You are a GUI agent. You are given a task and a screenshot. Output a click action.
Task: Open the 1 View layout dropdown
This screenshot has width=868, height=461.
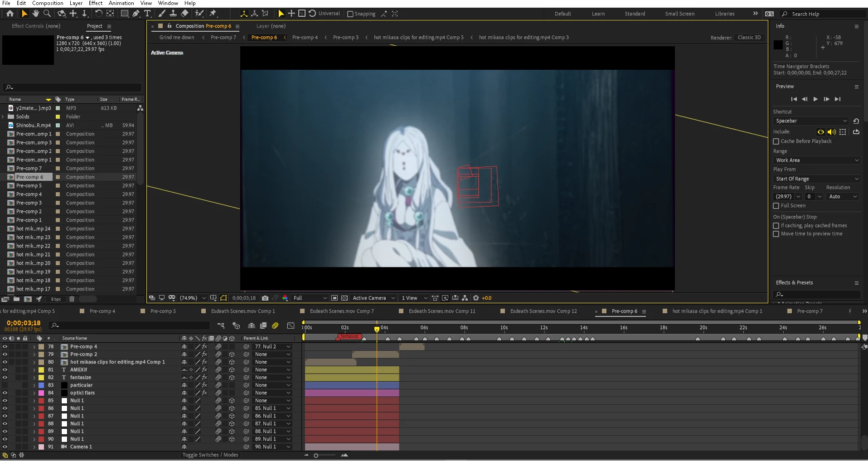tap(414, 298)
